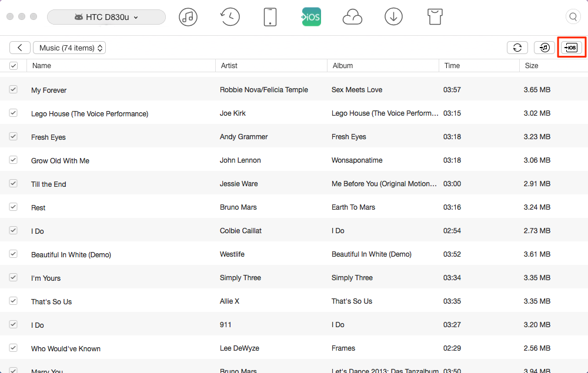The height and width of the screenshot is (373, 588).
Task: Select the song title Till the End
Action: click(48, 184)
